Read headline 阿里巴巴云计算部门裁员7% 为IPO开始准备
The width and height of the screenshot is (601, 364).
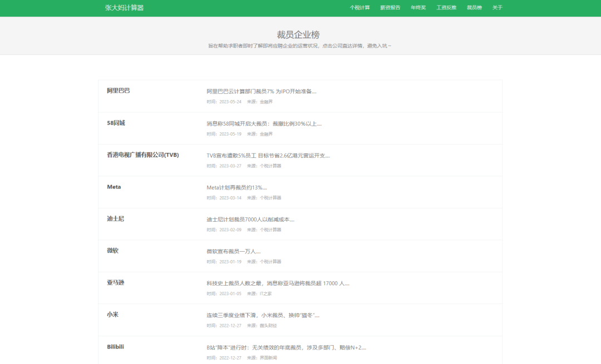[x=262, y=92]
